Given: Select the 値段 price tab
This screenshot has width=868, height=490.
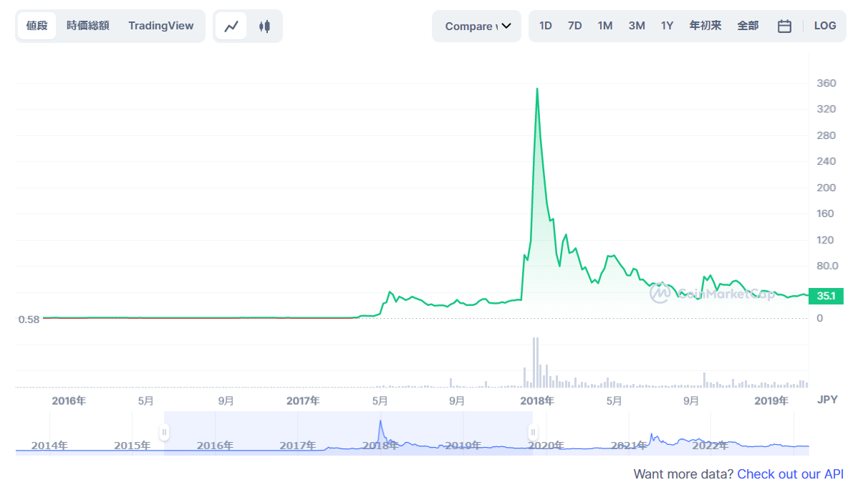Looking at the screenshot, I should click(x=37, y=25).
